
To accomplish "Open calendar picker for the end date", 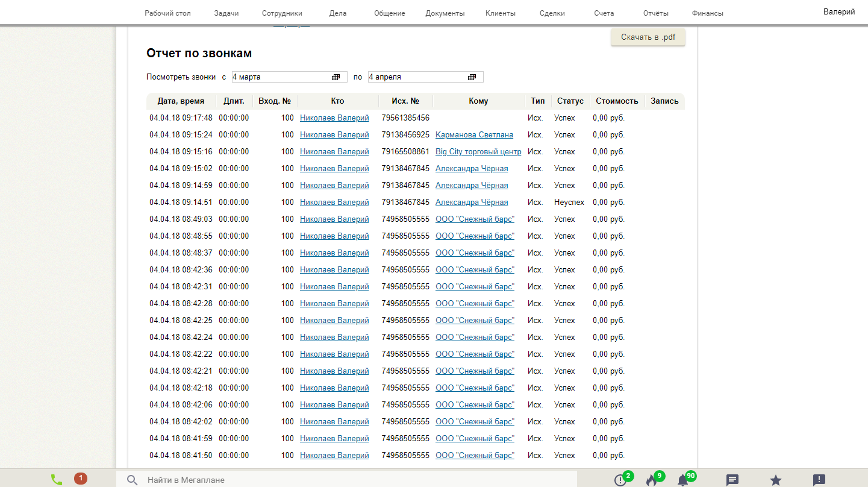I will click(x=472, y=77).
